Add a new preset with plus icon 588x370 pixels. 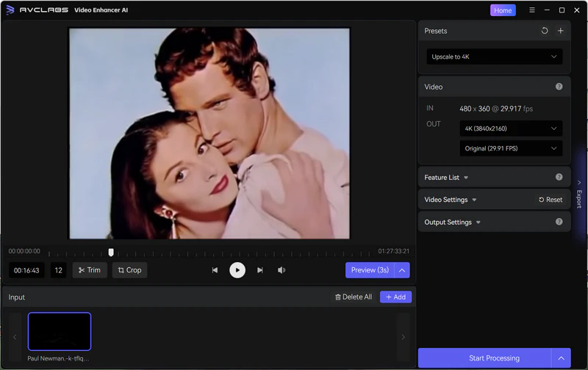[x=560, y=31]
